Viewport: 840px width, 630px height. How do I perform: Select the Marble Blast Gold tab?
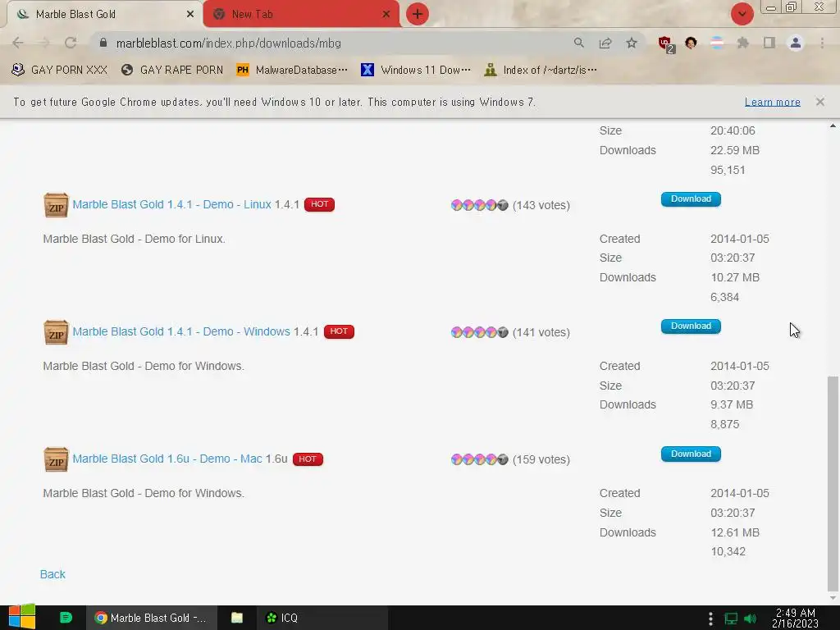pos(105,14)
